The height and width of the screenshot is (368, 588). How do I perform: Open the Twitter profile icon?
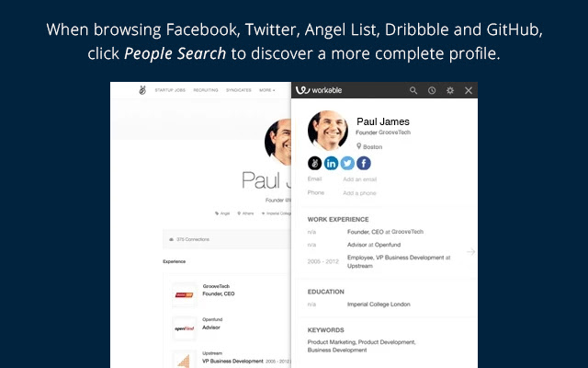click(x=347, y=164)
